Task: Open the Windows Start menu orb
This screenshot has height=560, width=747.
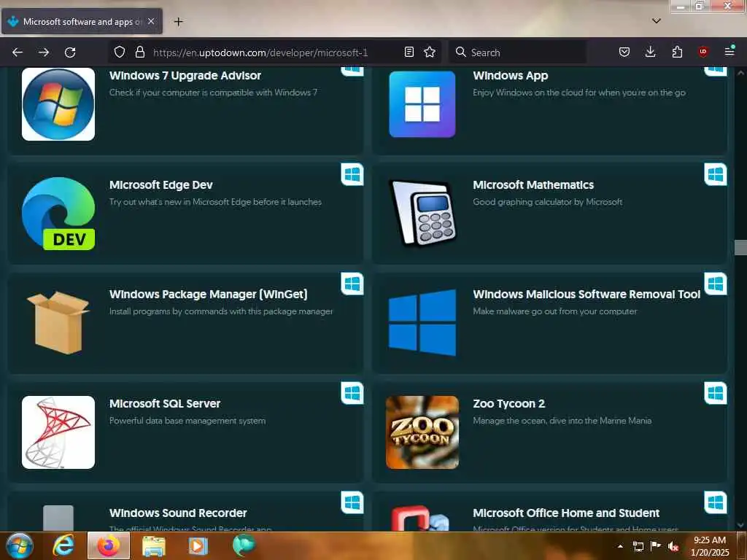Action: 20,545
